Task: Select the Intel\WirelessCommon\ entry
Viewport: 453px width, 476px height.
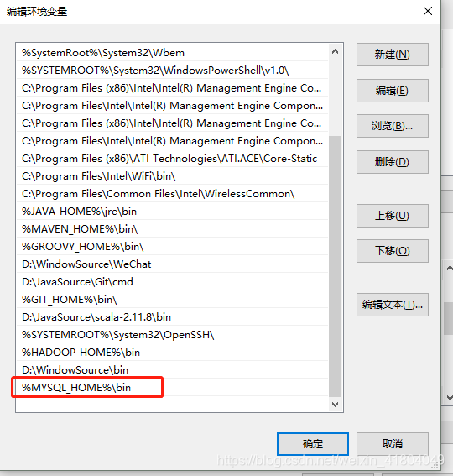Action: pyautogui.click(x=172, y=194)
